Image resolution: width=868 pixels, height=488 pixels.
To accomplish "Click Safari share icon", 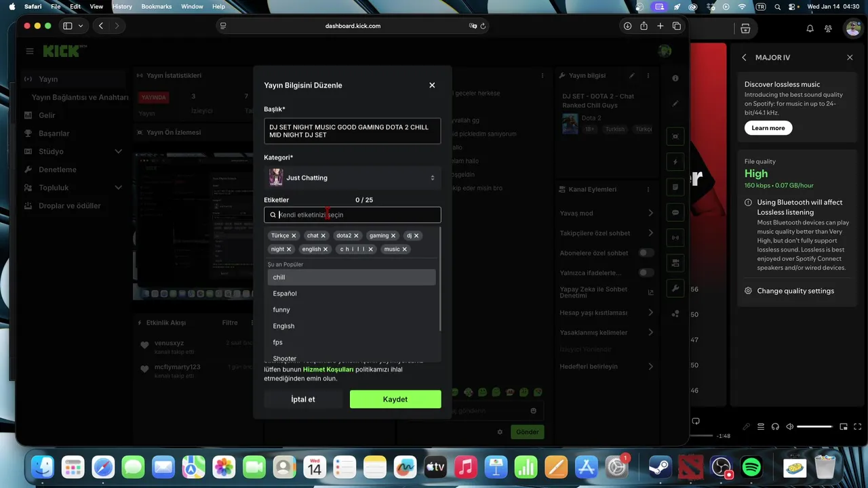I will tap(644, 26).
